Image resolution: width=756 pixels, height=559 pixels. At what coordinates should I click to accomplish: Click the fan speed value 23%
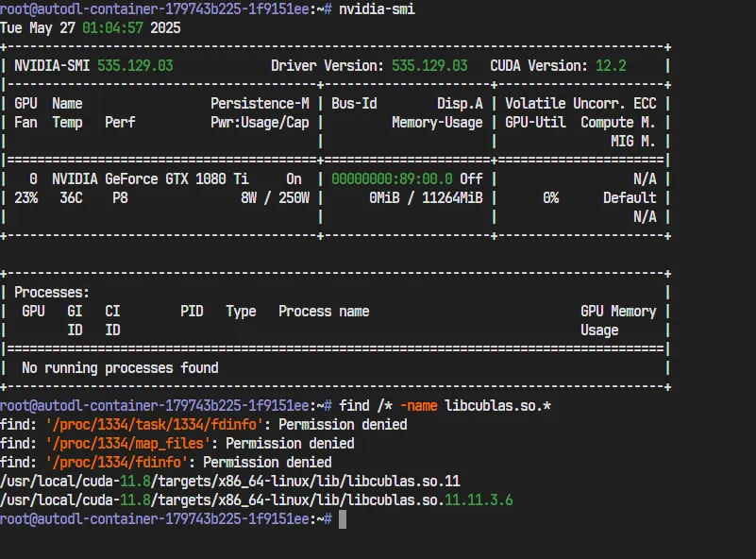[25, 198]
